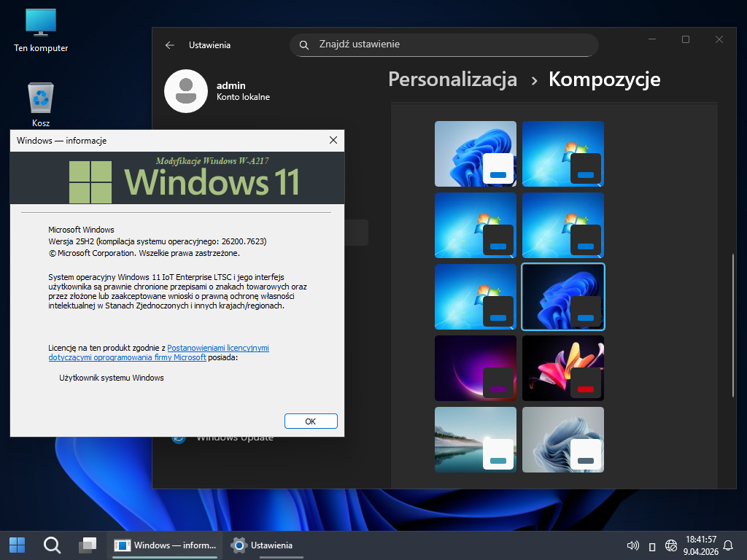This screenshot has height=560, width=747.
Task: Click the volume speaker tray icon
Action: pyautogui.click(x=633, y=545)
